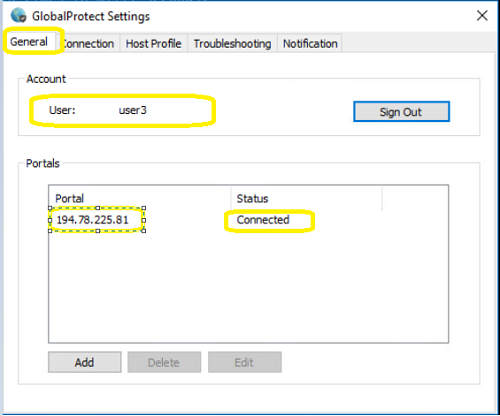Open the Connection tab

click(x=88, y=44)
